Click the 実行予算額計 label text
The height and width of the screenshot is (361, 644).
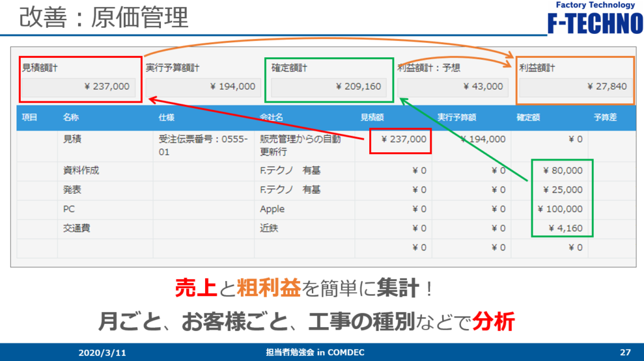click(x=173, y=68)
